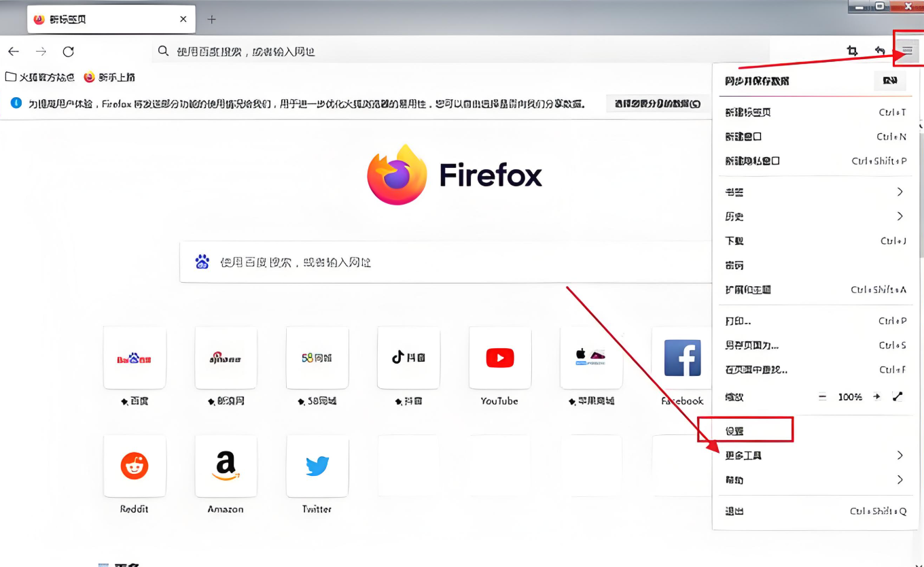The image size is (924, 567).
Task: Choose the Ctrl+P print menu item
Action: point(815,321)
